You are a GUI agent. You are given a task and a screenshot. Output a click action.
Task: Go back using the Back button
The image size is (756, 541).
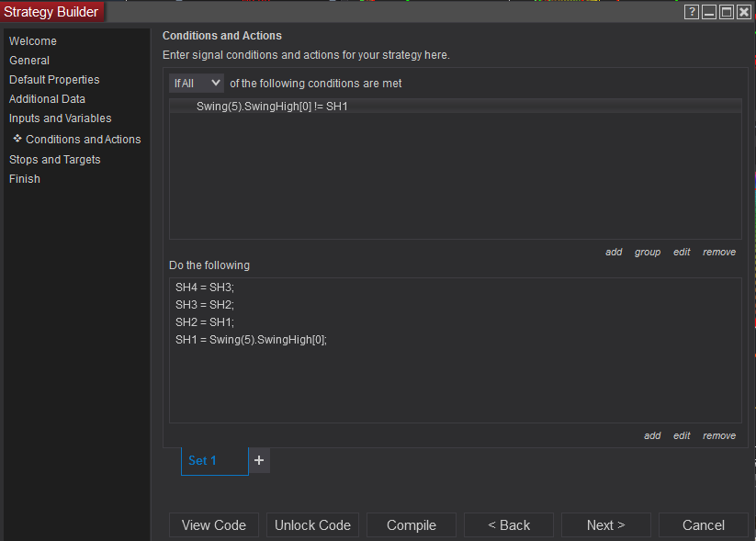tap(509, 525)
